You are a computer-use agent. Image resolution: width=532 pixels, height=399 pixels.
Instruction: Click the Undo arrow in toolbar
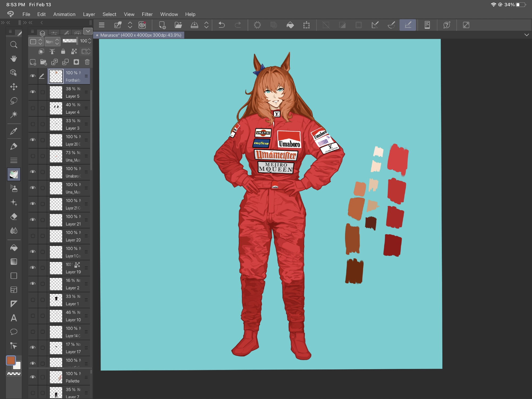pyautogui.click(x=222, y=25)
